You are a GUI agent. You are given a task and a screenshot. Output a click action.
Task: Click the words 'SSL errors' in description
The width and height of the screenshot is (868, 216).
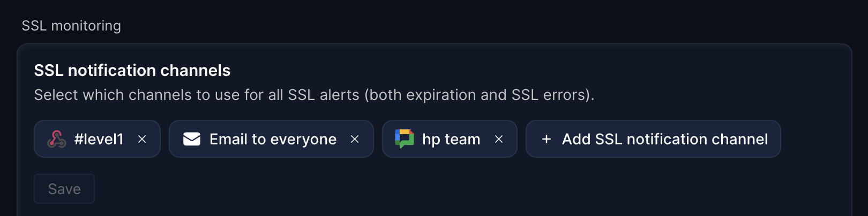(x=550, y=95)
